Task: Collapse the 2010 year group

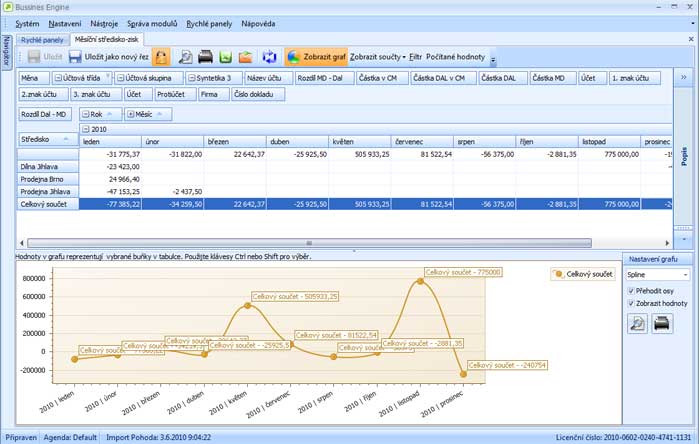Action: click(84, 129)
